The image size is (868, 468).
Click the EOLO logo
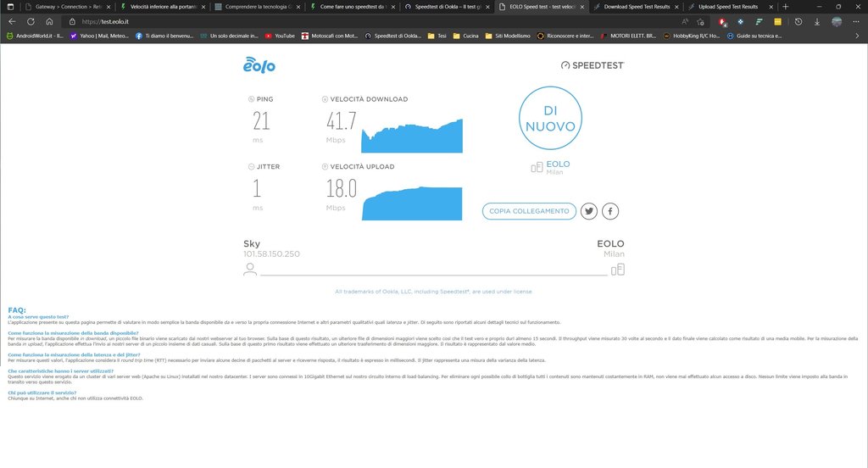tap(259, 64)
